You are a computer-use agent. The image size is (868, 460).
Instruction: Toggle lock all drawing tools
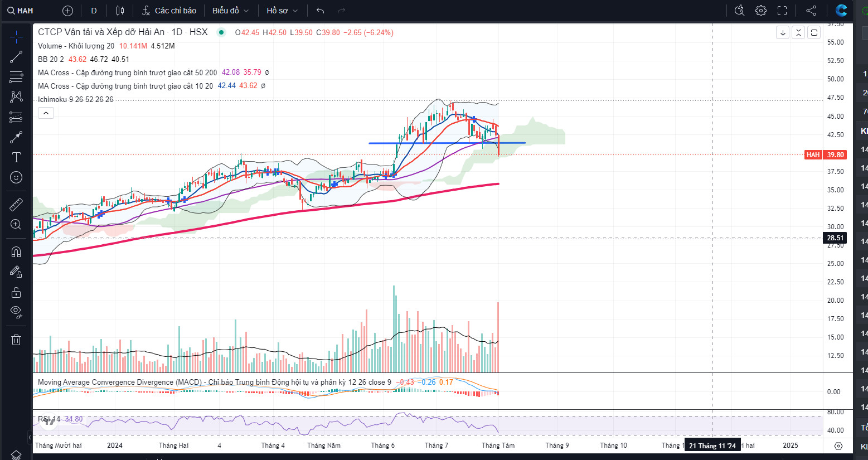[x=16, y=292]
